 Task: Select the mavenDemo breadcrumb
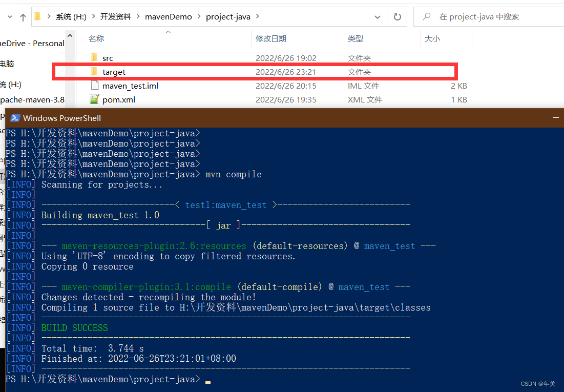tap(169, 16)
